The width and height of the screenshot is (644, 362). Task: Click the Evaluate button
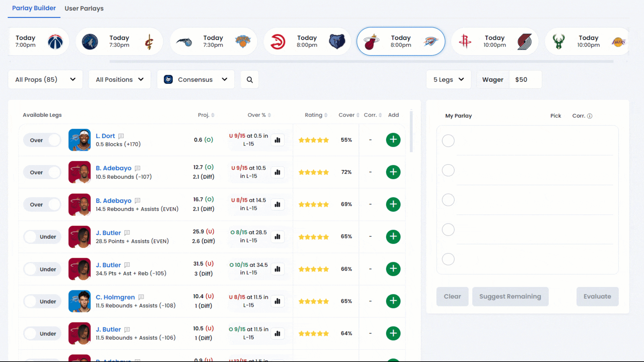pos(597,296)
